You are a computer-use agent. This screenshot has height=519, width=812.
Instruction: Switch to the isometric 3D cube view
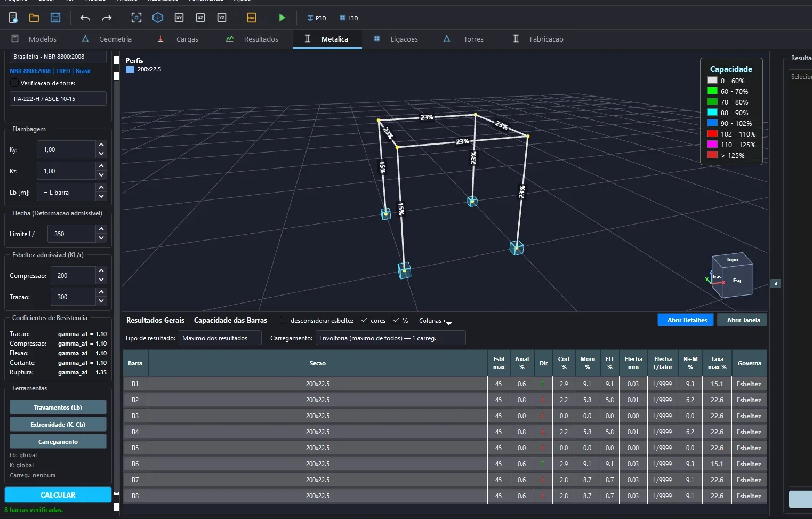(158, 18)
